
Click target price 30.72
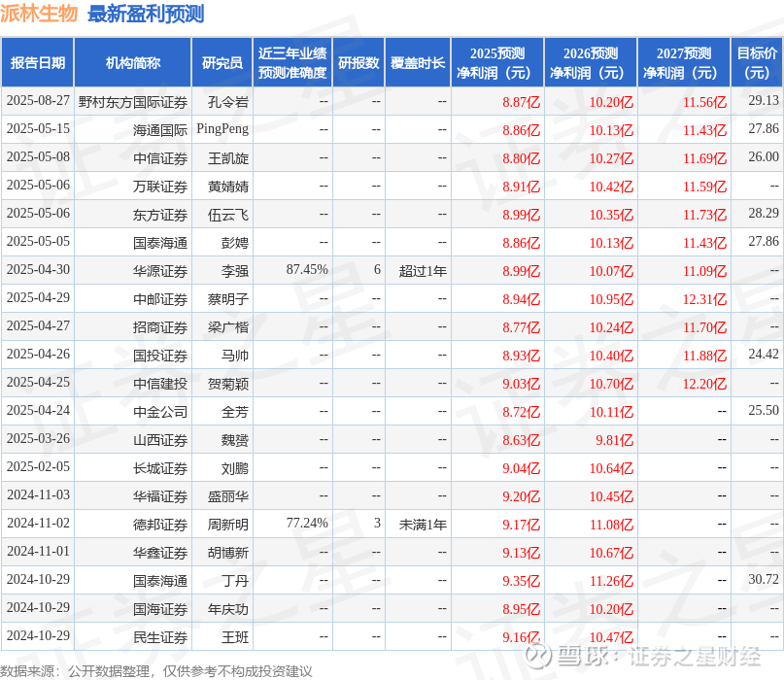coord(764,580)
